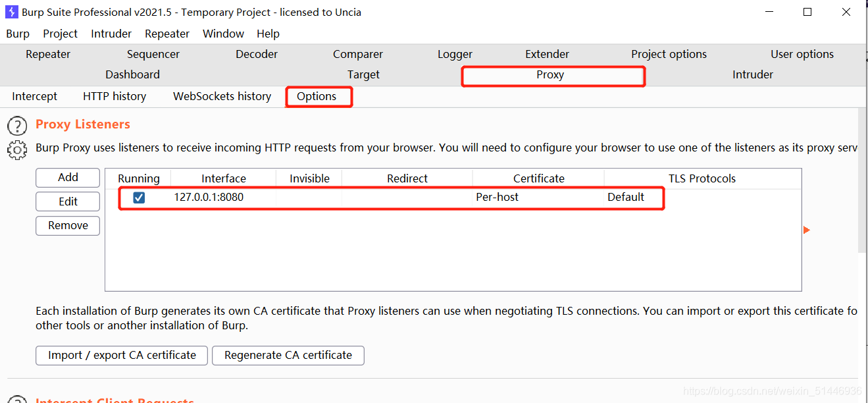868x403 pixels.
Task: Switch to the Logger tab
Action: pos(455,54)
